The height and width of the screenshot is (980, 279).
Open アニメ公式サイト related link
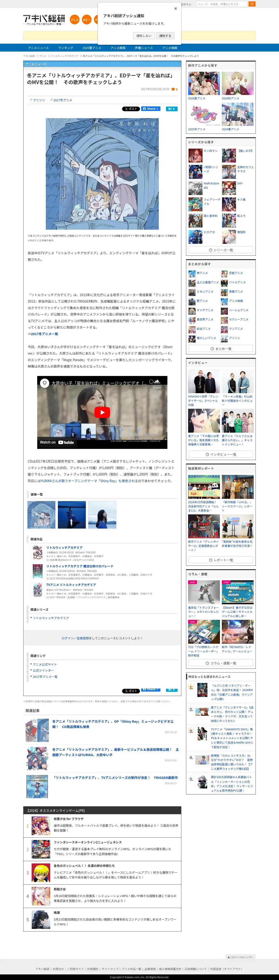point(45,664)
